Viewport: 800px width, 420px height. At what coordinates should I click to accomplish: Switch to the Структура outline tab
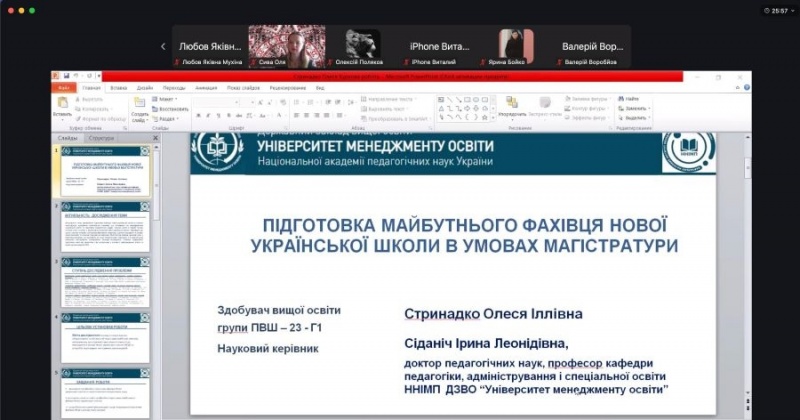(x=101, y=138)
